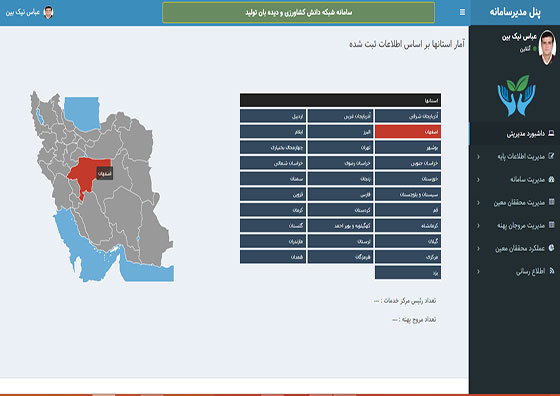Select the سیستان و بلوچستان province button

(x=408, y=195)
